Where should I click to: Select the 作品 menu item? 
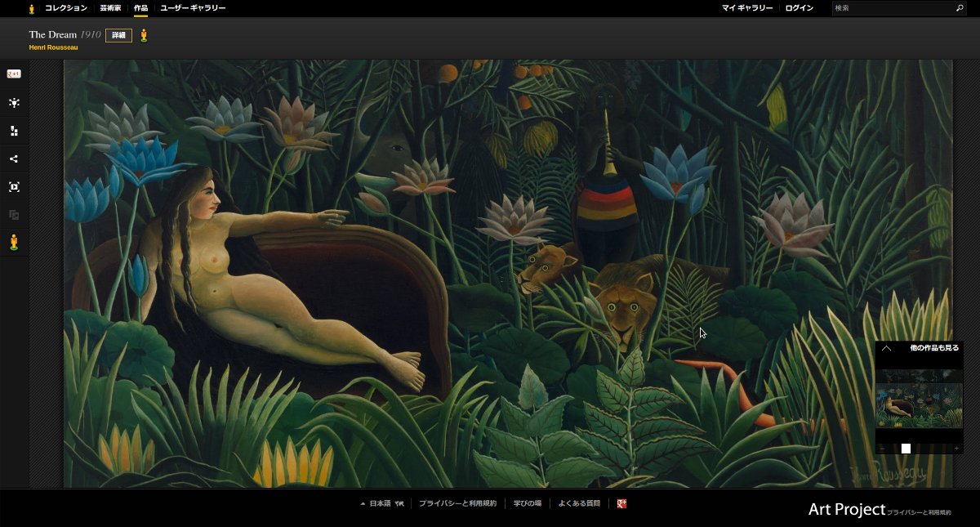tap(141, 8)
